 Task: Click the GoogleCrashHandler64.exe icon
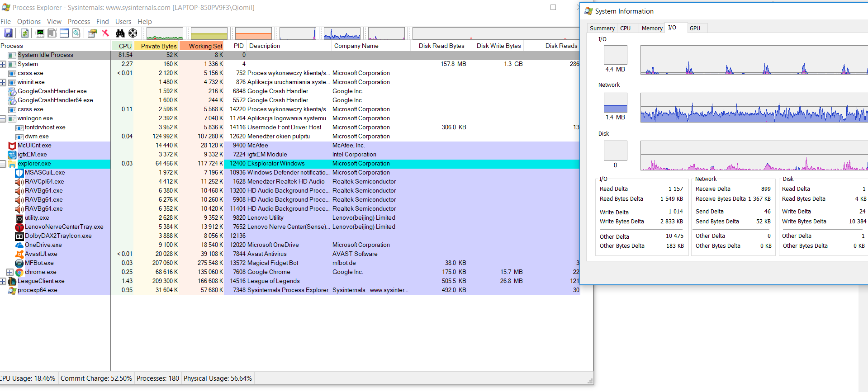12,100
